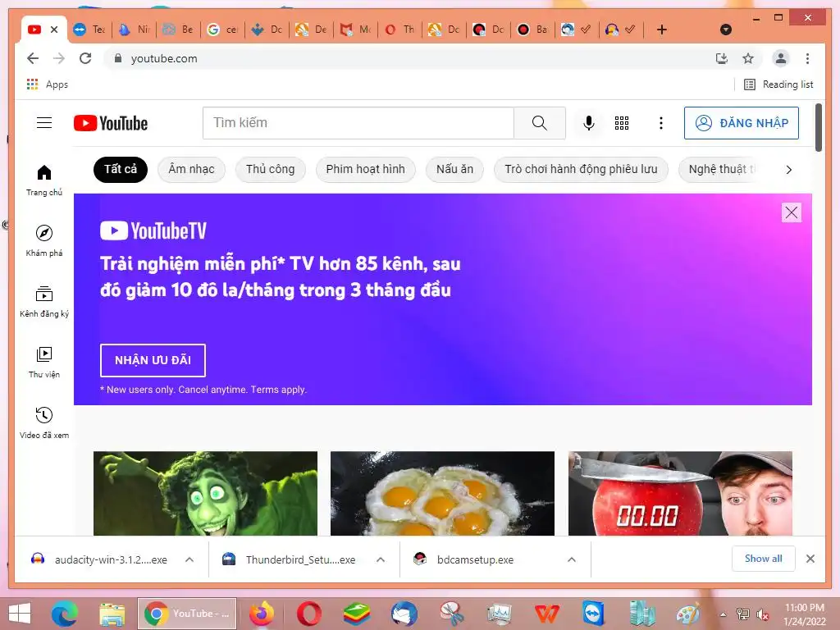840x630 pixels.
Task: Open the YouTube hamburger guide menu
Action: (x=44, y=123)
